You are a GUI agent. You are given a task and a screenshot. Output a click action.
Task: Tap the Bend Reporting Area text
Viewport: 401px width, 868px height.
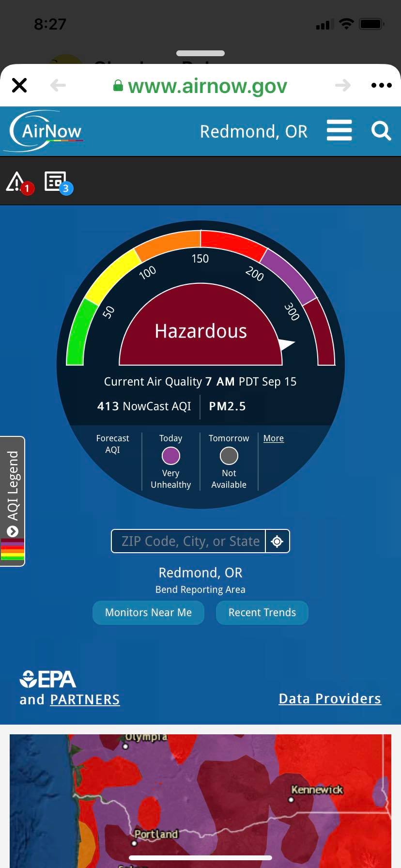coord(200,589)
